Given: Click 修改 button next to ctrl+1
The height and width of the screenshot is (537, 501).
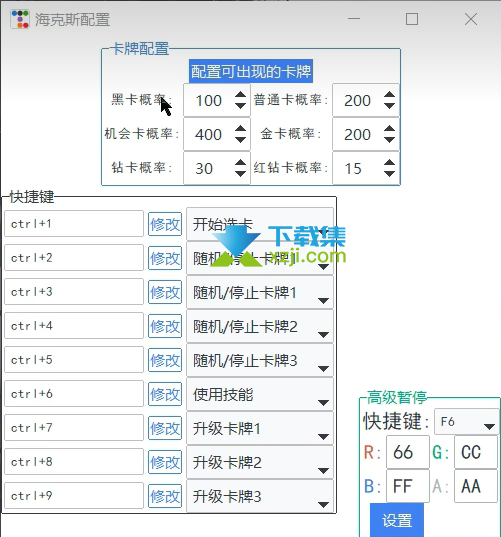Looking at the screenshot, I should pyautogui.click(x=165, y=224).
